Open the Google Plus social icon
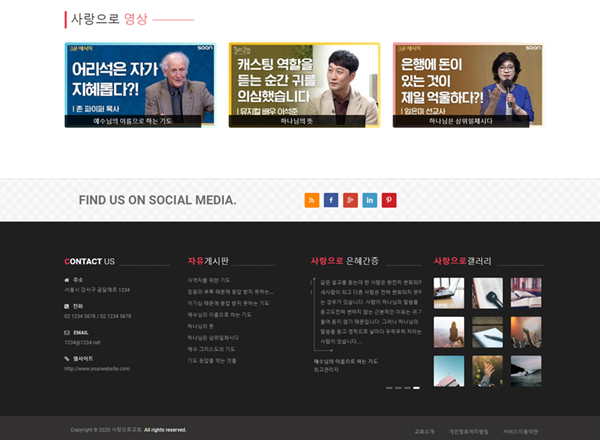The width and height of the screenshot is (600, 440). tap(350, 200)
